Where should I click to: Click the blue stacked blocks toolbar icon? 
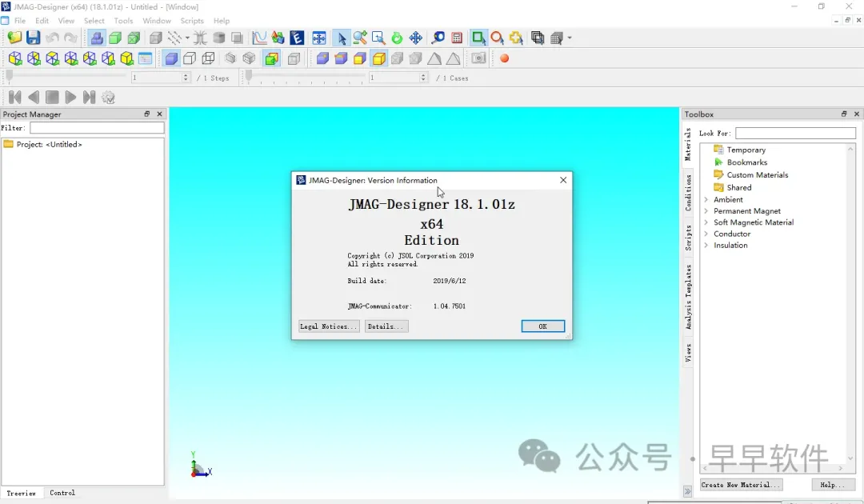point(97,38)
